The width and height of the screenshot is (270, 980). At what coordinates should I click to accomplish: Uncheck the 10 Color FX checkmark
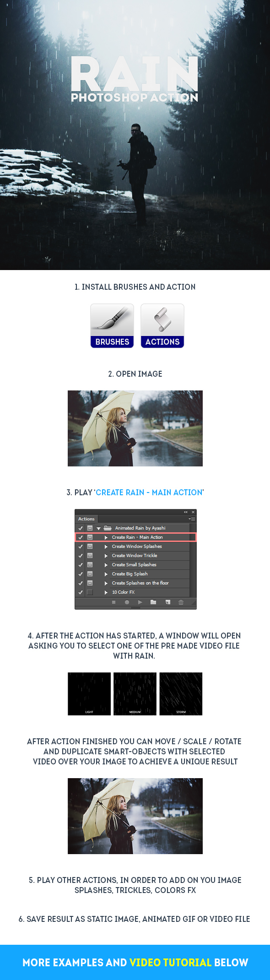[x=81, y=592]
